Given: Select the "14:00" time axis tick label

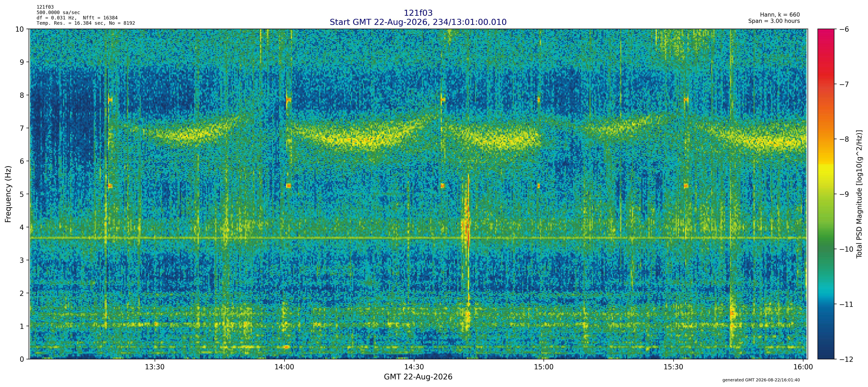Looking at the screenshot, I should pos(284,367).
